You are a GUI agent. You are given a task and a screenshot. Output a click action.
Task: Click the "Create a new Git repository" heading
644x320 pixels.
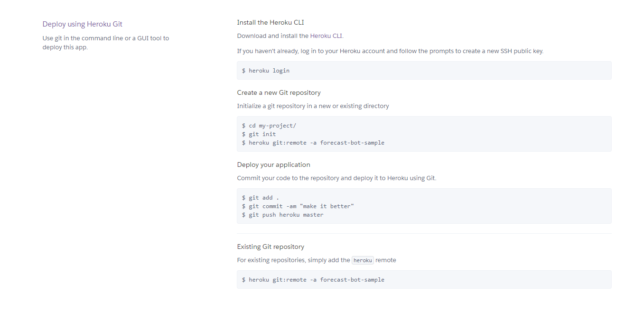coord(279,92)
